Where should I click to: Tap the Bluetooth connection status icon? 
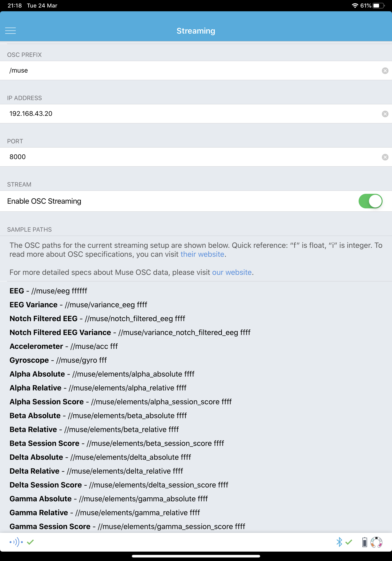coord(339,542)
